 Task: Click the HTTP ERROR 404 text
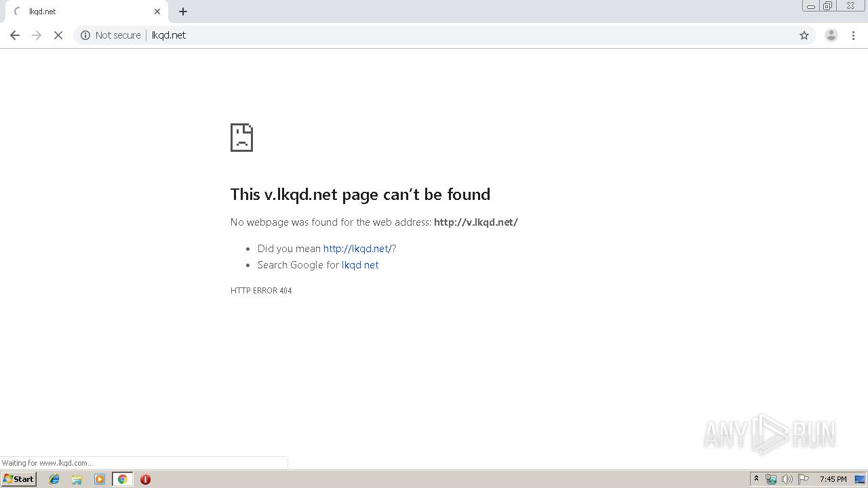pos(261,291)
